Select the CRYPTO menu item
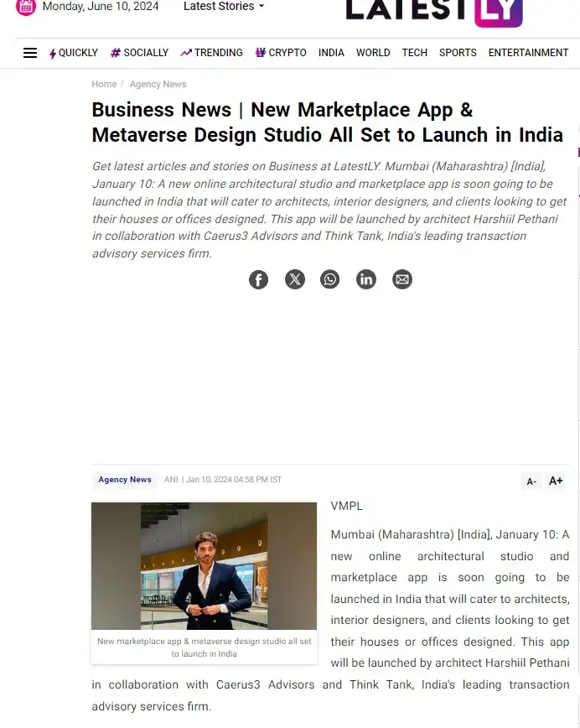Screen dimensions: 580x728 coord(281,53)
